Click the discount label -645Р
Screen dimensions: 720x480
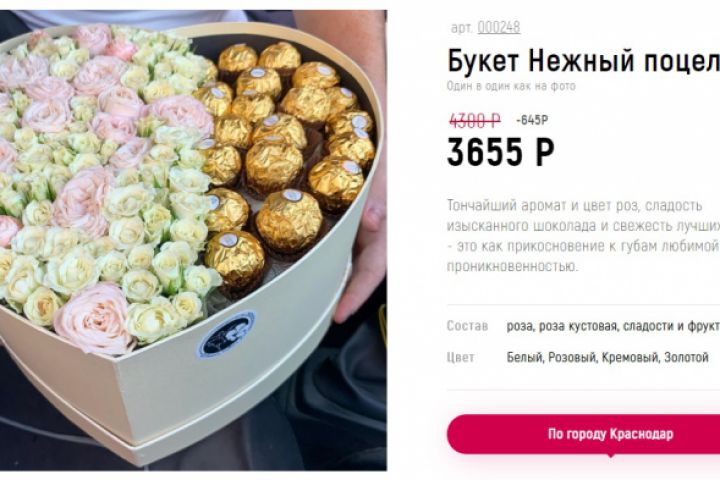click(532, 120)
